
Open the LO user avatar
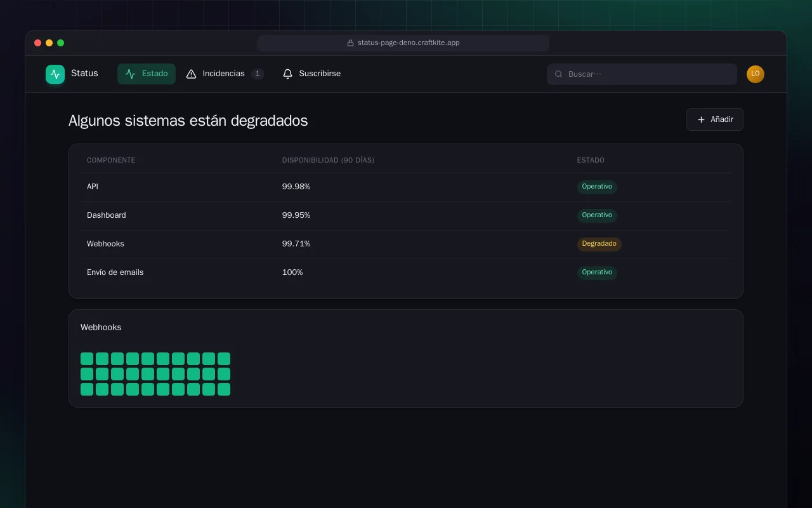[756, 74]
